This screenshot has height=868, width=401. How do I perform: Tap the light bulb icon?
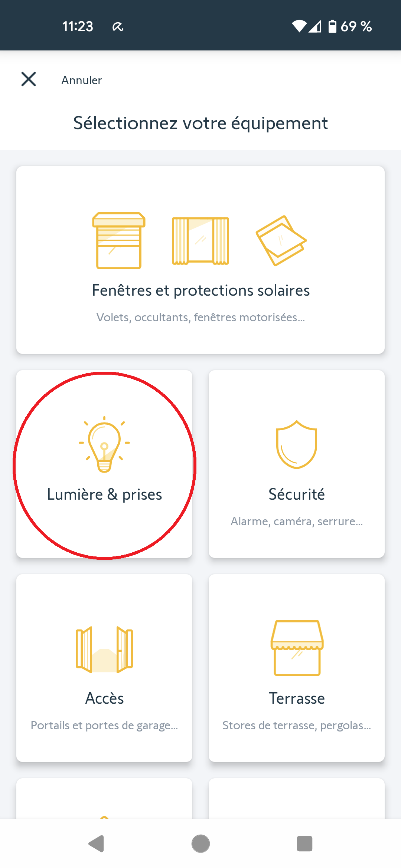104,444
